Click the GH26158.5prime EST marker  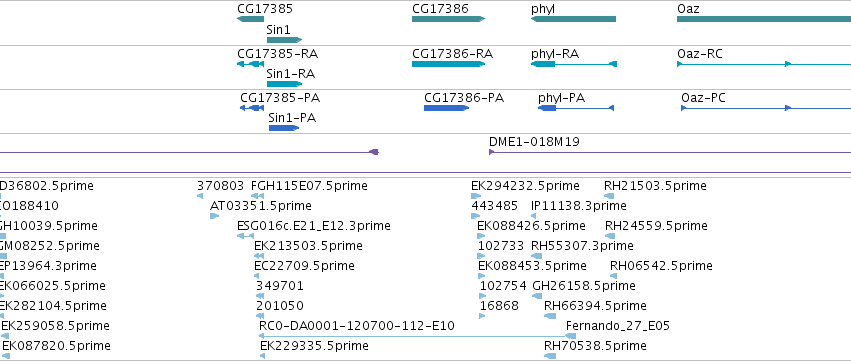tap(537, 296)
